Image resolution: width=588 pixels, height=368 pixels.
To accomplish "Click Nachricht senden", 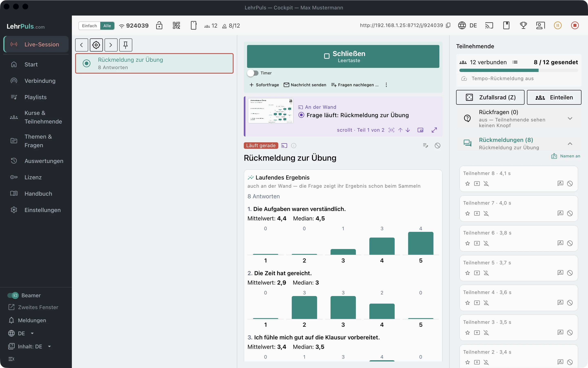I will [x=305, y=85].
